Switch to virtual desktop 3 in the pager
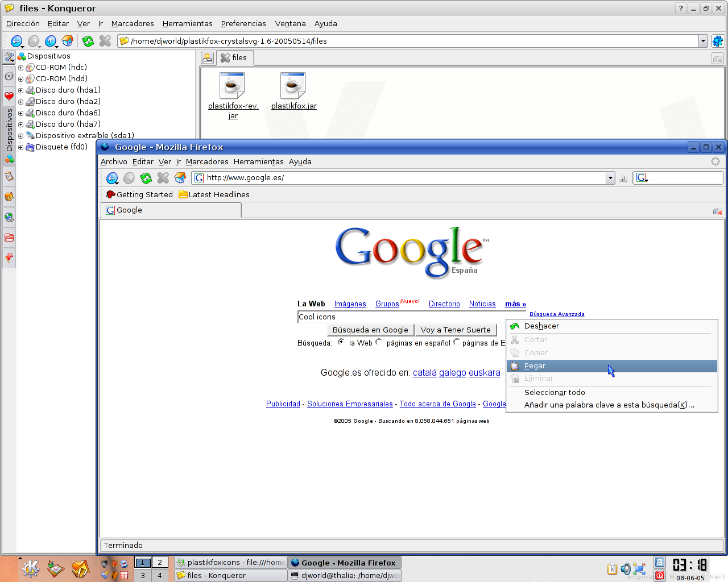The height and width of the screenshot is (582, 728). pos(143,575)
